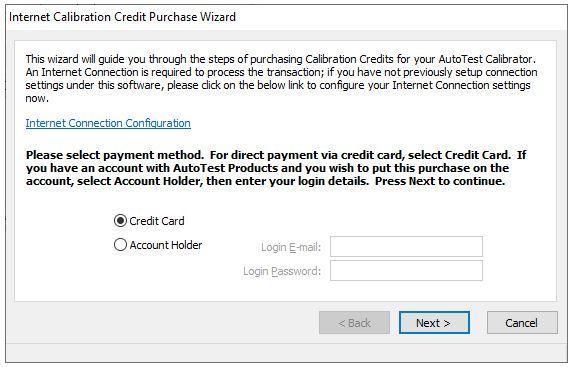Click the Internet Calibration Credit Purchase Wizard title
This screenshot has width=572, height=367.
coord(122,17)
